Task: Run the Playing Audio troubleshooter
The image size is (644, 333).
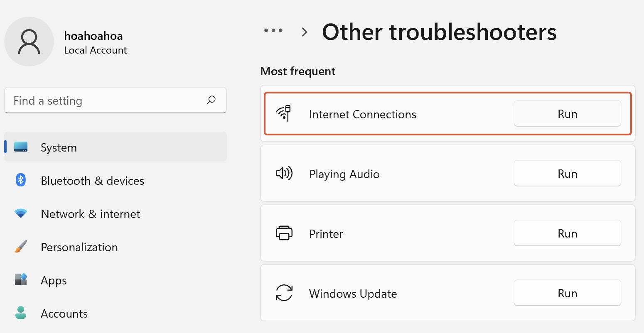Action: click(567, 173)
